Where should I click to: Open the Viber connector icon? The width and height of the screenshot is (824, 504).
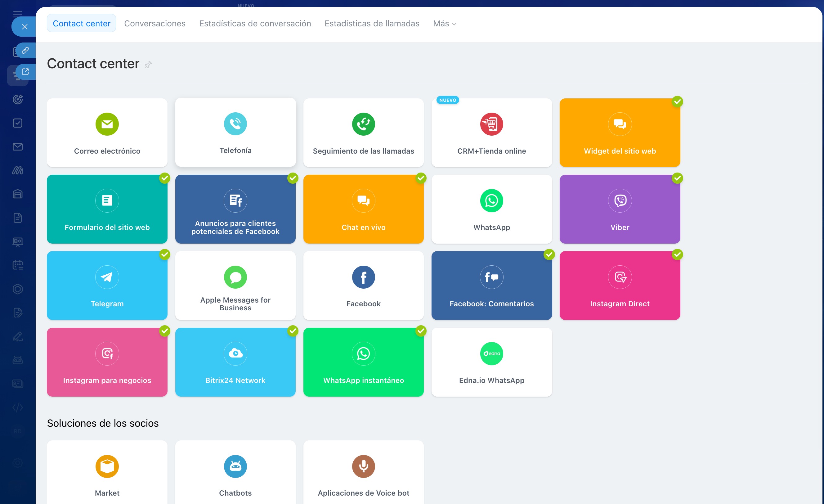pyautogui.click(x=619, y=201)
